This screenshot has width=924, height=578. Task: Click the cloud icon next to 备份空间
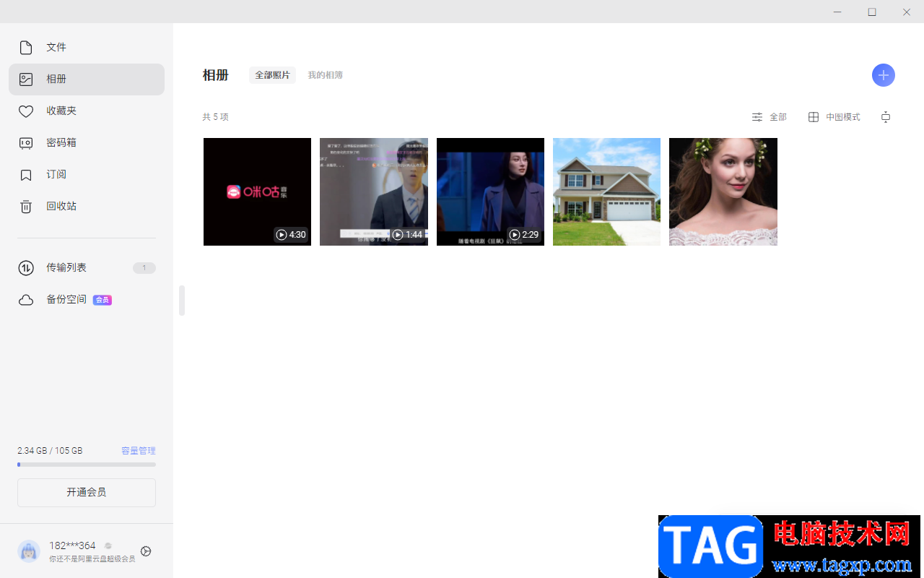pyautogui.click(x=26, y=300)
